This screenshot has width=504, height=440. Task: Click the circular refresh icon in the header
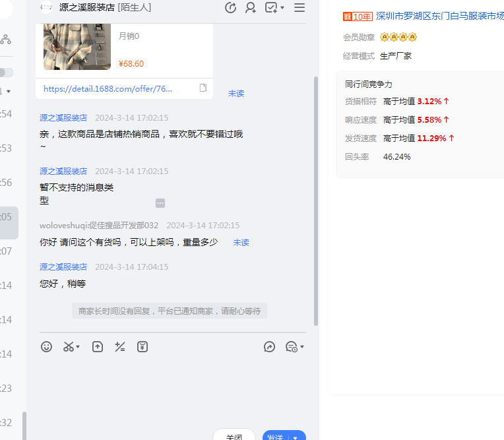pyautogui.click(x=231, y=8)
